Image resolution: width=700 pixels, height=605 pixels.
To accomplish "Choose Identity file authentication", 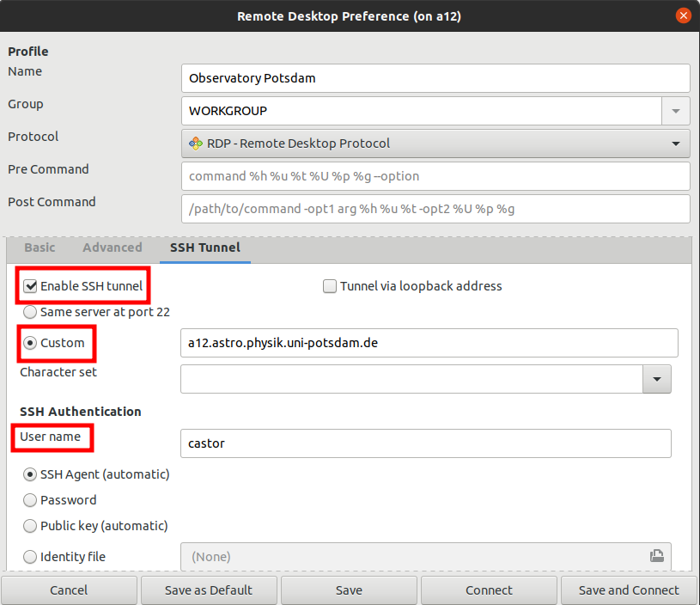I will click(x=30, y=557).
